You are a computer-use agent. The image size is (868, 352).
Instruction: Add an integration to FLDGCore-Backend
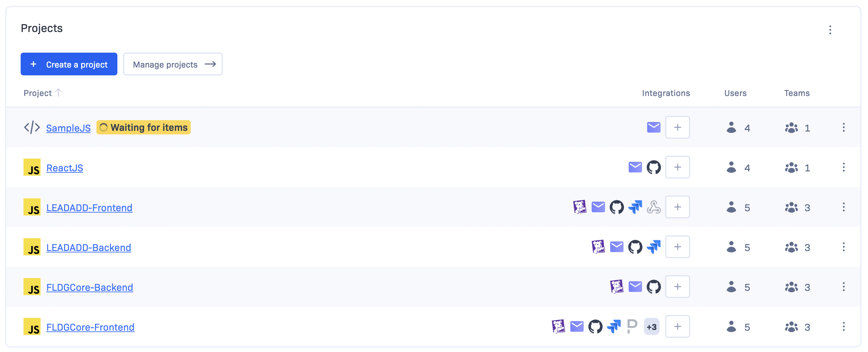pyautogui.click(x=678, y=287)
